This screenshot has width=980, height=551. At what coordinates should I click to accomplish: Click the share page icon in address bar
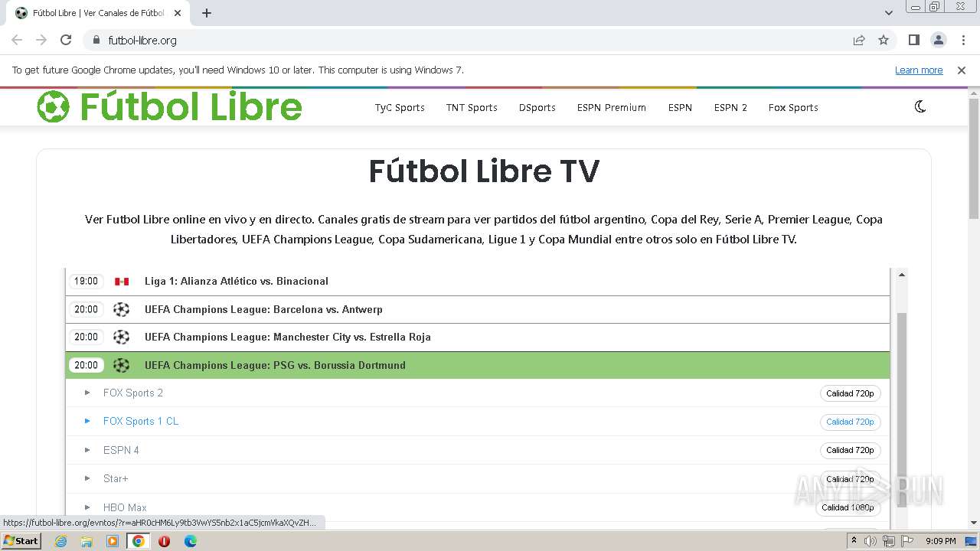click(859, 40)
